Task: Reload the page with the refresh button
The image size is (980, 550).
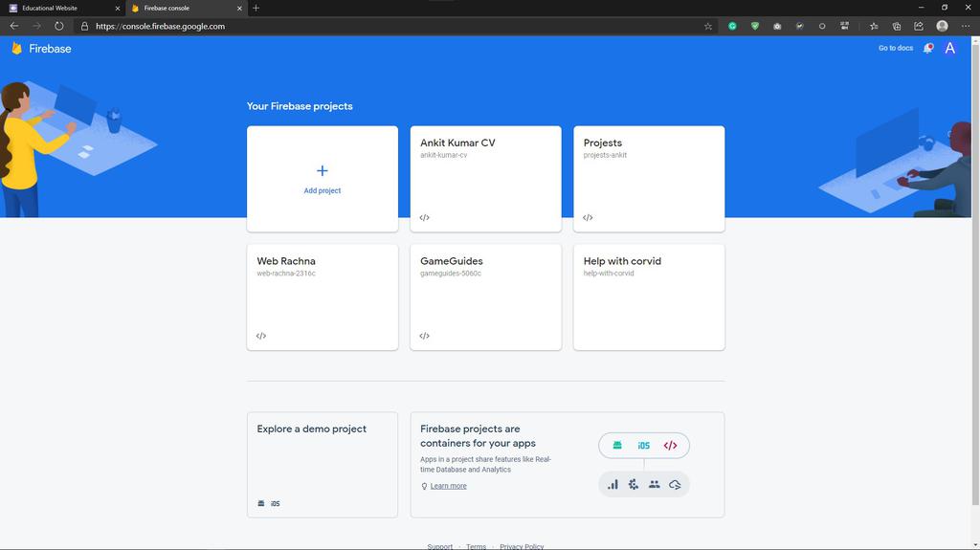Action: point(58,26)
